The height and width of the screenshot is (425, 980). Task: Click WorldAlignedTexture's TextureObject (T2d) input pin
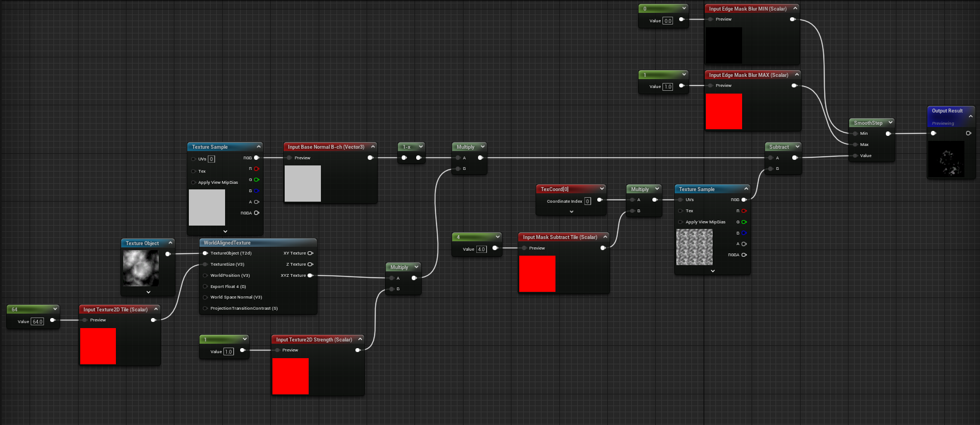(x=205, y=253)
